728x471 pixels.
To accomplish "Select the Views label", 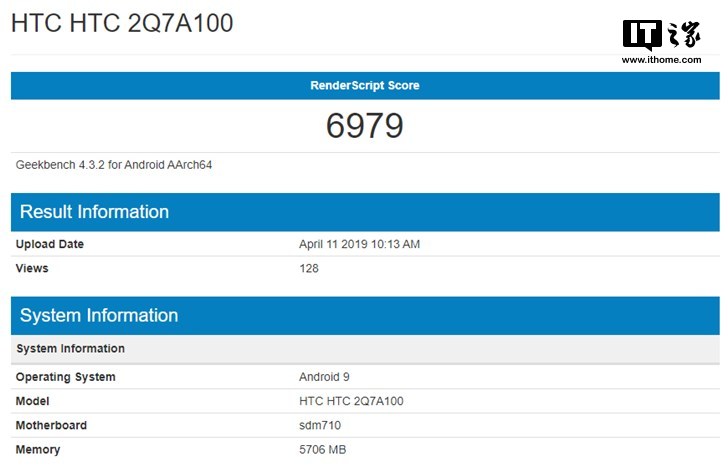I will tap(32, 268).
